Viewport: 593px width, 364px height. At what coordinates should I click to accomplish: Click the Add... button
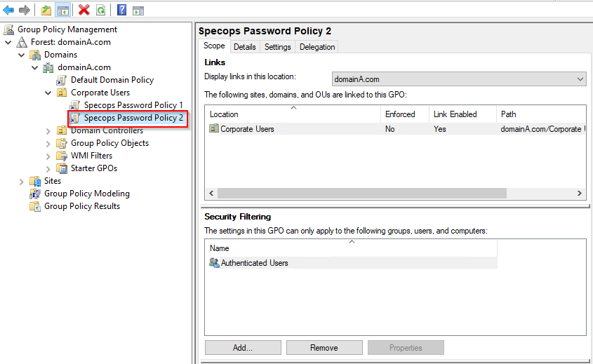pos(243,347)
